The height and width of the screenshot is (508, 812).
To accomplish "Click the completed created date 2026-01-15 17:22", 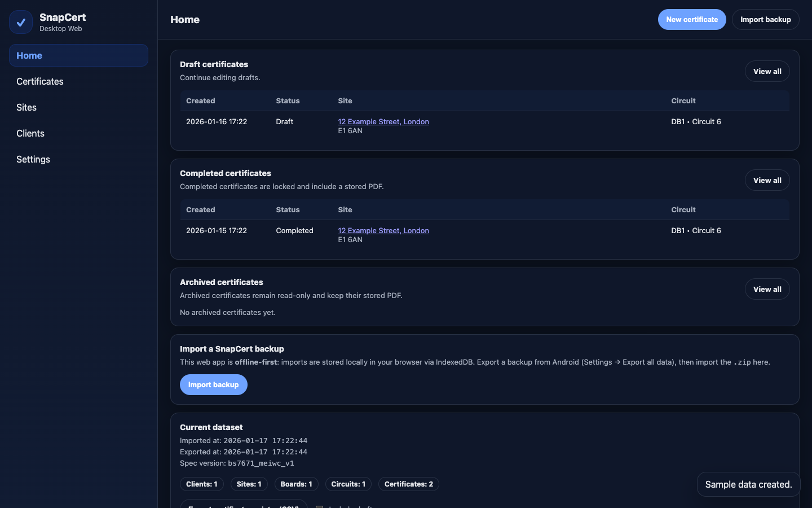I will point(217,230).
